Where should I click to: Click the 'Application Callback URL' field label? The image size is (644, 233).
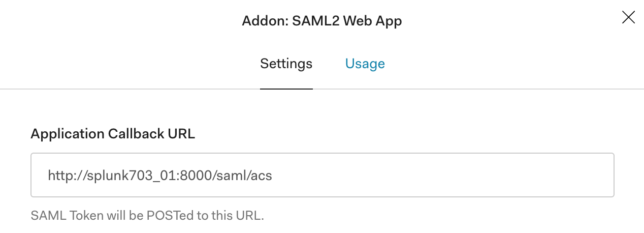click(113, 134)
